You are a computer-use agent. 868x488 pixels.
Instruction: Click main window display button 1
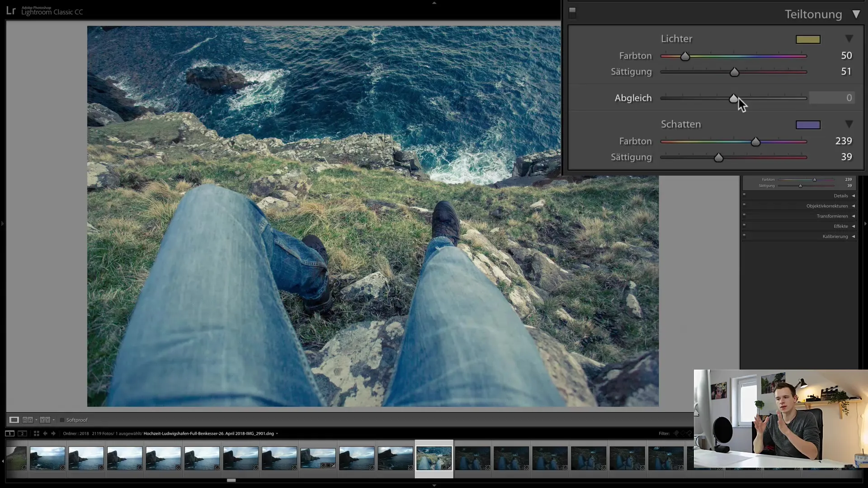(9, 433)
